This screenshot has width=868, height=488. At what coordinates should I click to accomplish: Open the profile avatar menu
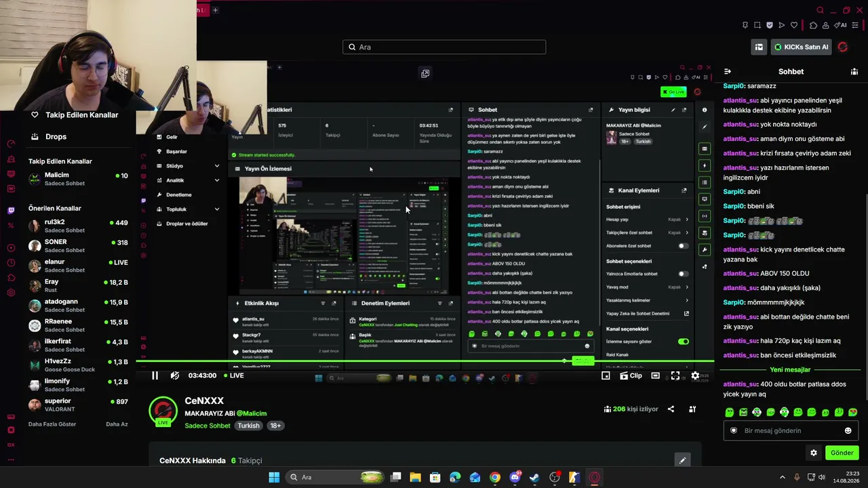click(843, 47)
